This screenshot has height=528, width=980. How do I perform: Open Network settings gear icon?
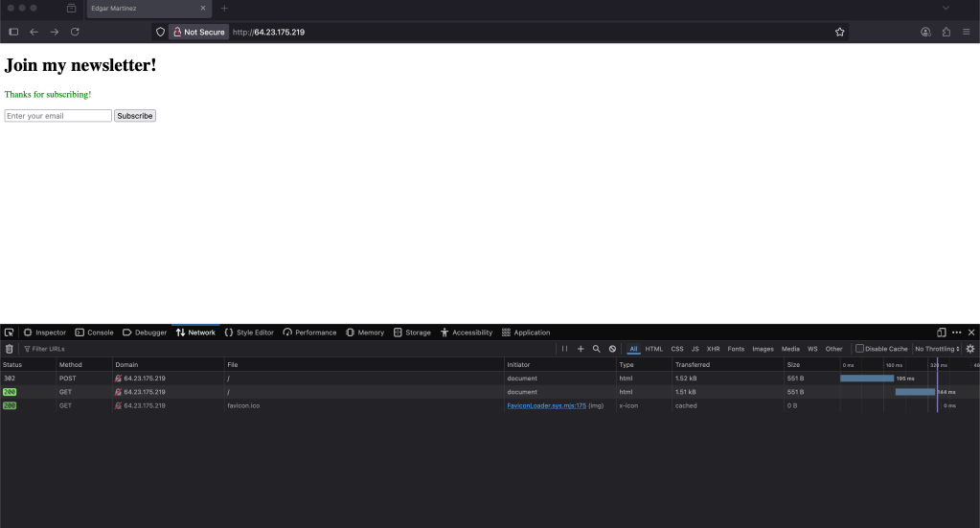[969, 349]
